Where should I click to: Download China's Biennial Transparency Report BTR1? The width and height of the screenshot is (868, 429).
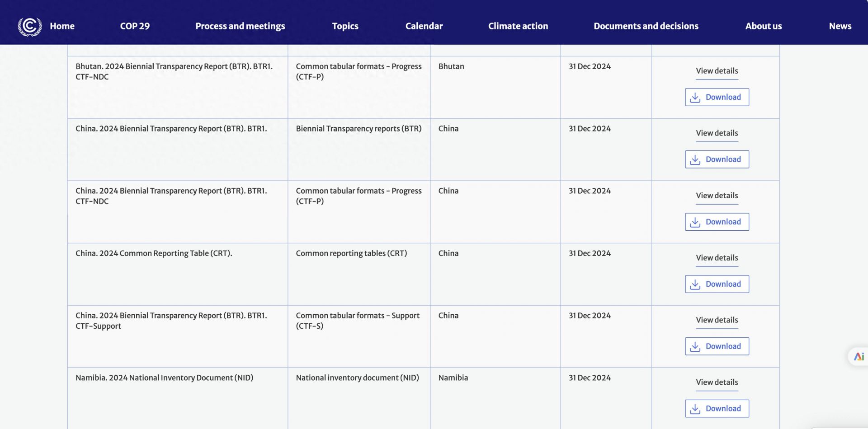coord(717,159)
